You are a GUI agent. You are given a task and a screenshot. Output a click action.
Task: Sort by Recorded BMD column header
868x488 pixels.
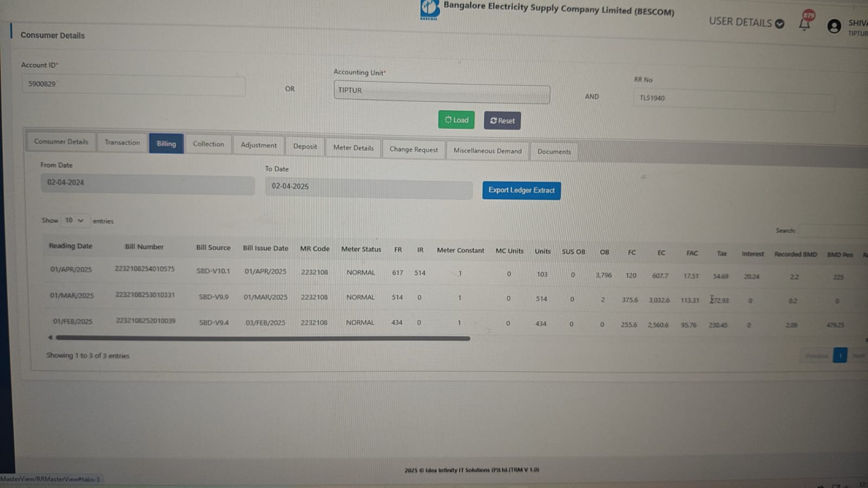click(x=795, y=255)
